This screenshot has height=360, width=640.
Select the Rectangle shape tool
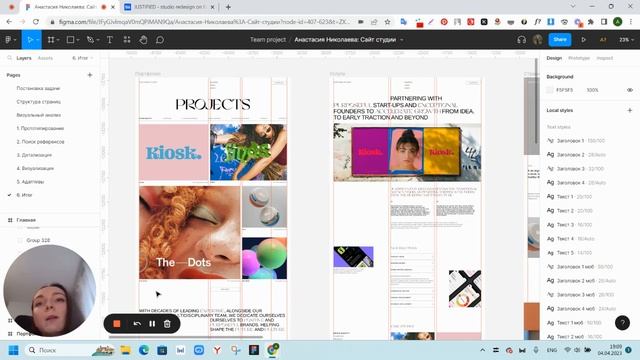coord(70,40)
